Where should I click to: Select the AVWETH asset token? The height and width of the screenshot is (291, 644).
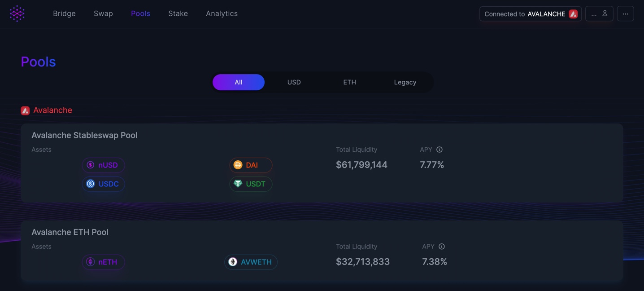[251, 262]
